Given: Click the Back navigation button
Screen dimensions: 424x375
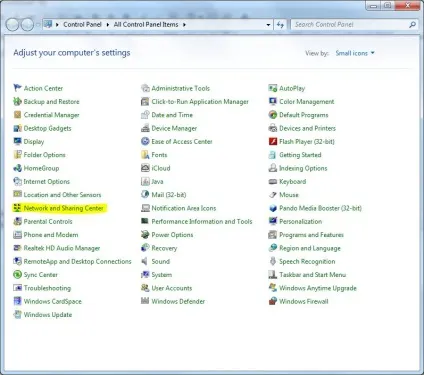Looking at the screenshot, I should click(x=12, y=25).
